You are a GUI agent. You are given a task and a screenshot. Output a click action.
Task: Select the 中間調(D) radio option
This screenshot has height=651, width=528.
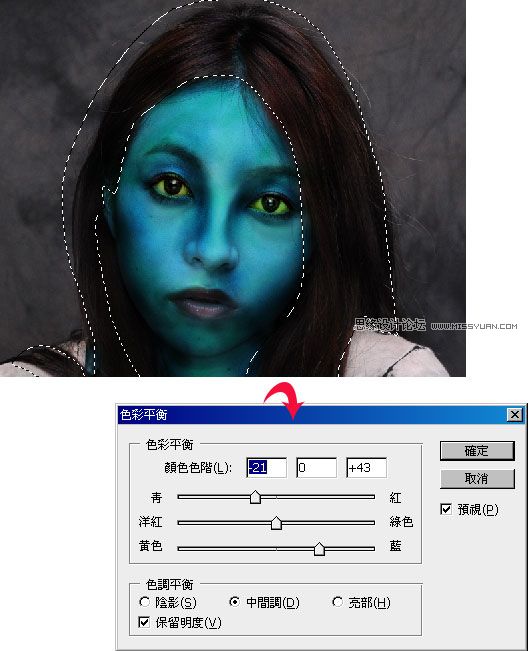pos(235,602)
